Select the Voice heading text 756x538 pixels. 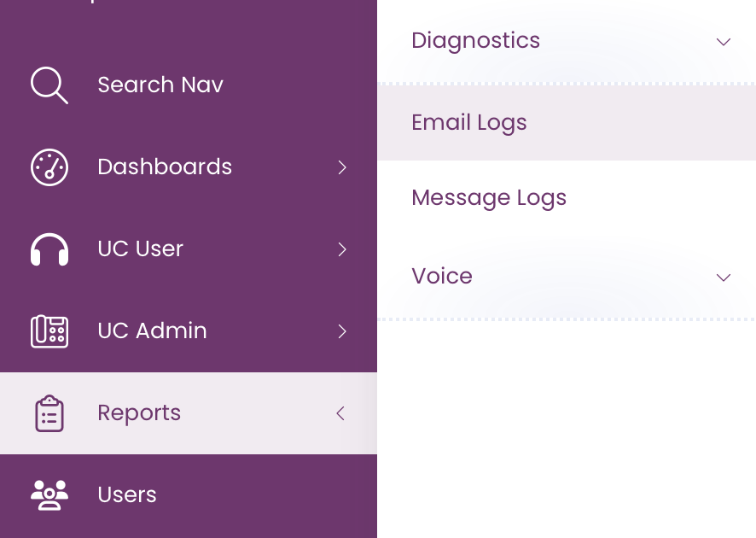pos(442,276)
